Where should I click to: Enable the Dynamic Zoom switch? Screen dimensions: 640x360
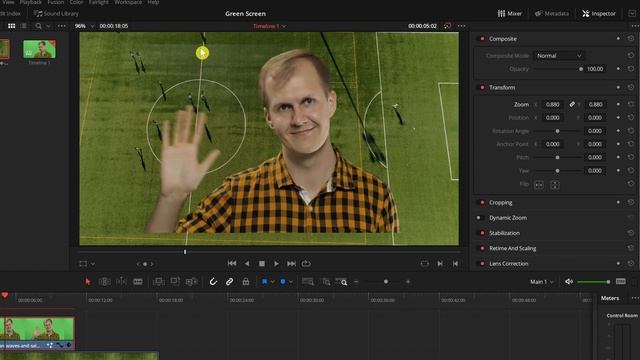[x=480, y=218]
